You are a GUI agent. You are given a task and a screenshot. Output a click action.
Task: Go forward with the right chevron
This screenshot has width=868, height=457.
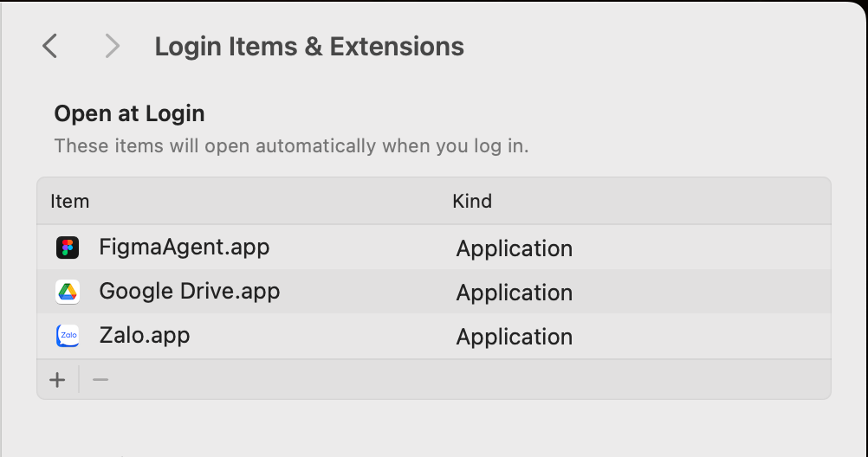click(x=112, y=46)
